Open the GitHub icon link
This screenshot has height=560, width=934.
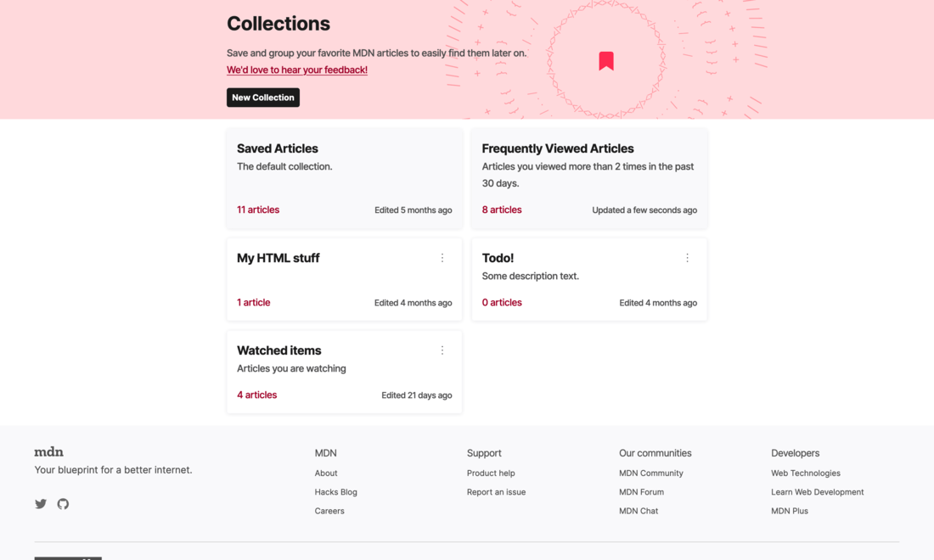coord(63,504)
